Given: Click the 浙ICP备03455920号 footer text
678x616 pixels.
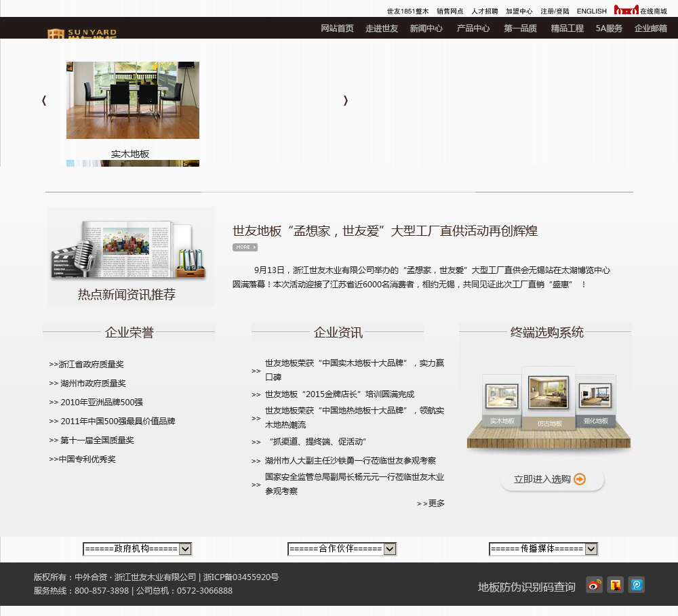Looking at the screenshot, I should (241, 577).
